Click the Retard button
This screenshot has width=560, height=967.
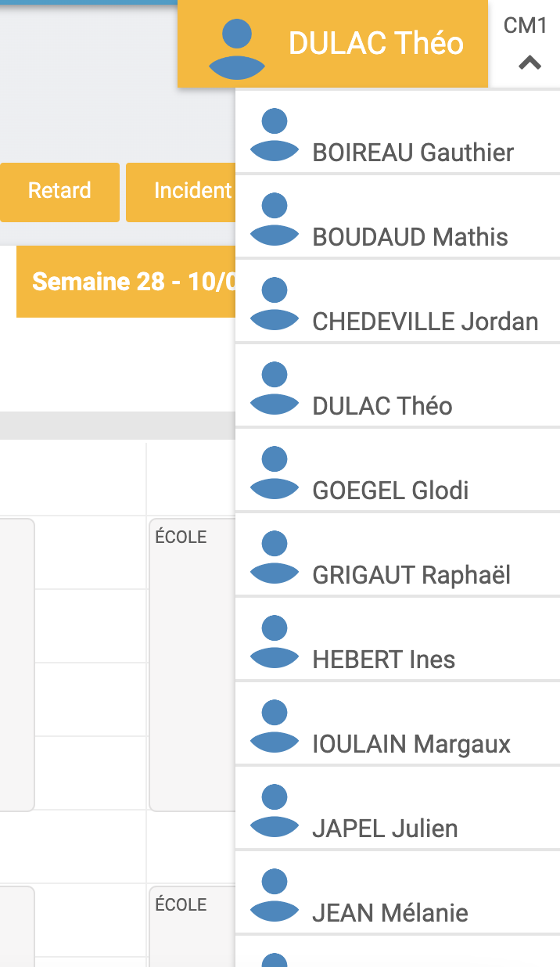pos(59,192)
